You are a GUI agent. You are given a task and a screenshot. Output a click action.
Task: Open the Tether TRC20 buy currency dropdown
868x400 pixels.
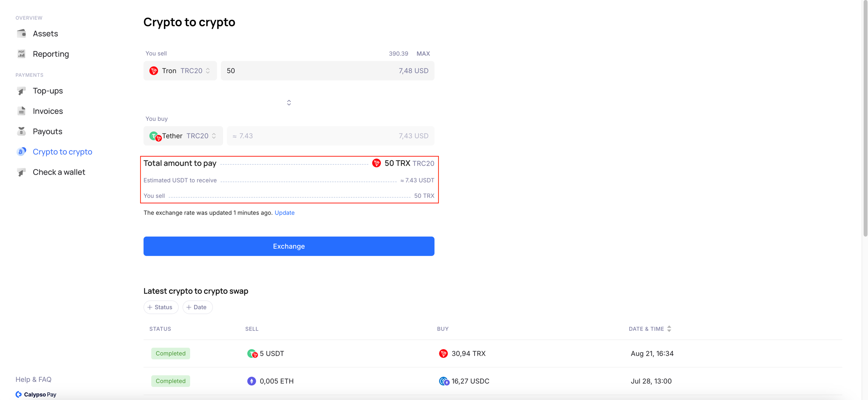(x=183, y=136)
